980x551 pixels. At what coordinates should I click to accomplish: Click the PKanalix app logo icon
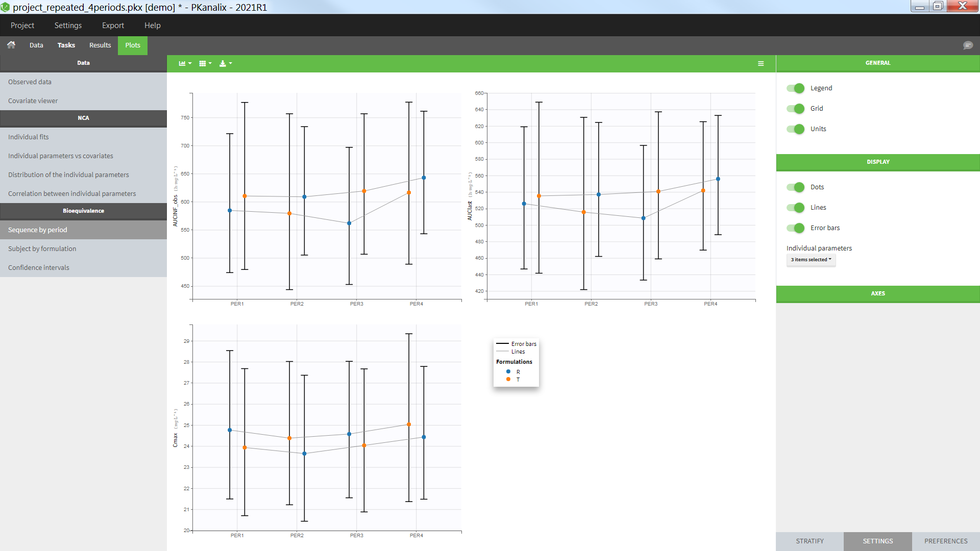coord(6,7)
